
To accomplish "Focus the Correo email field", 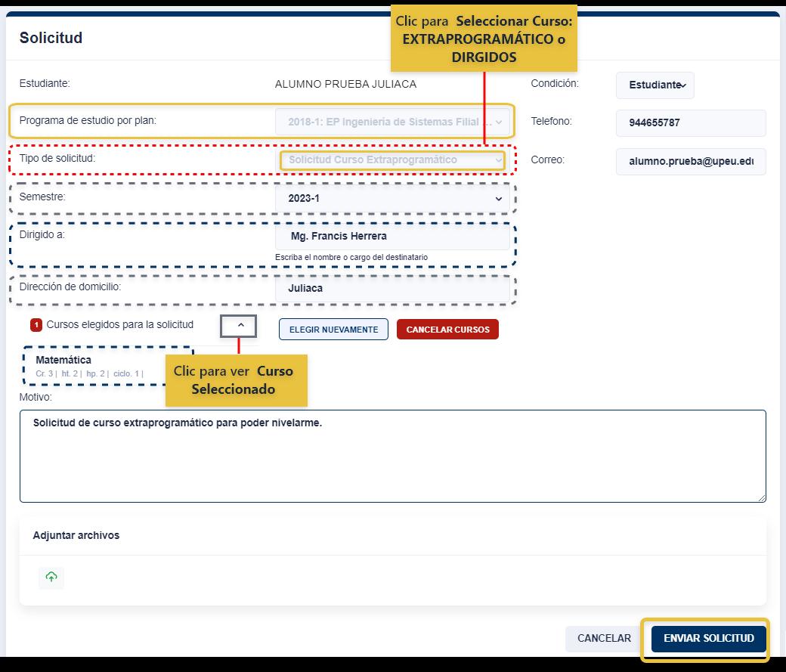I will pos(691,162).
